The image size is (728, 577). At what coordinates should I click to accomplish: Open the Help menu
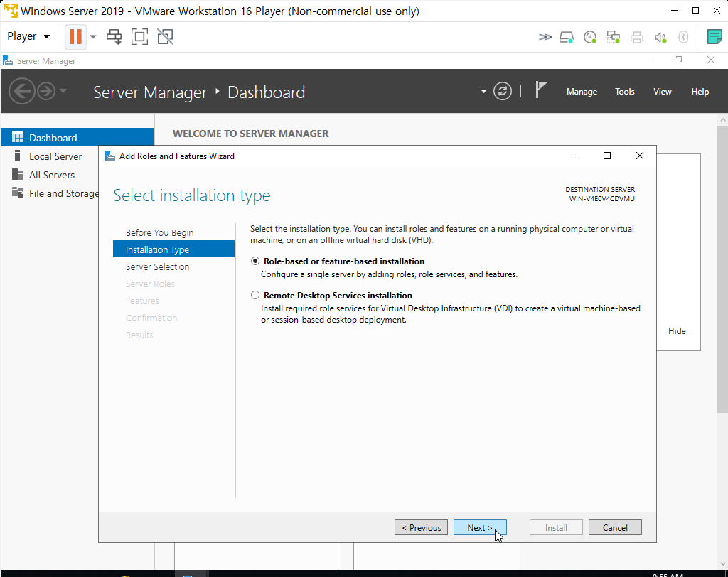pos(700,92)
